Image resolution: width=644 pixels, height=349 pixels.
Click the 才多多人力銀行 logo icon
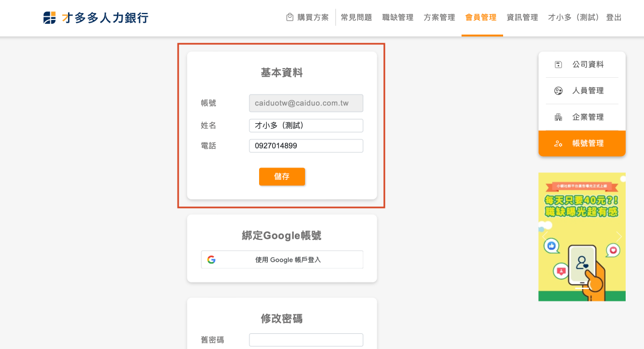pyautogui.click(x=50, y=18)
